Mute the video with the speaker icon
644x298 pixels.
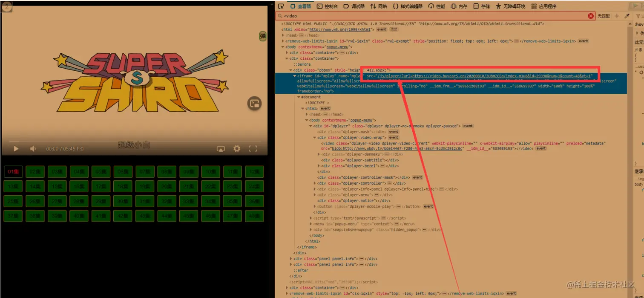tap(33, 148)
